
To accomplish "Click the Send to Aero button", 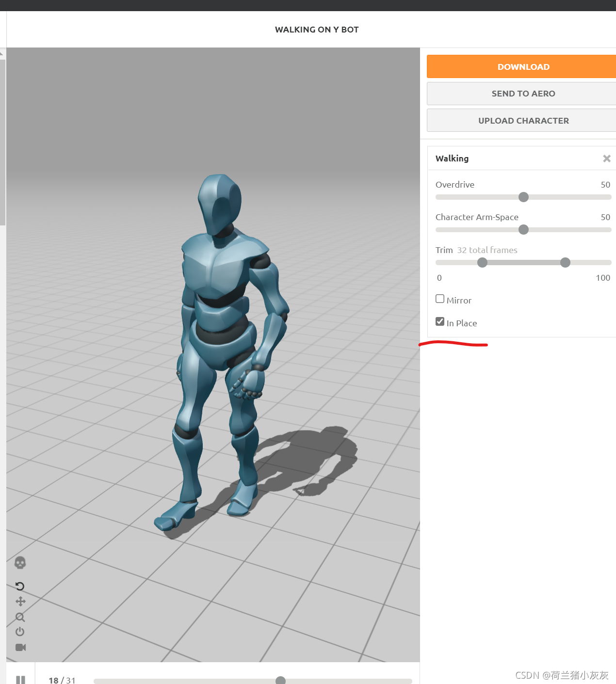I will click(x=521, y=94).
